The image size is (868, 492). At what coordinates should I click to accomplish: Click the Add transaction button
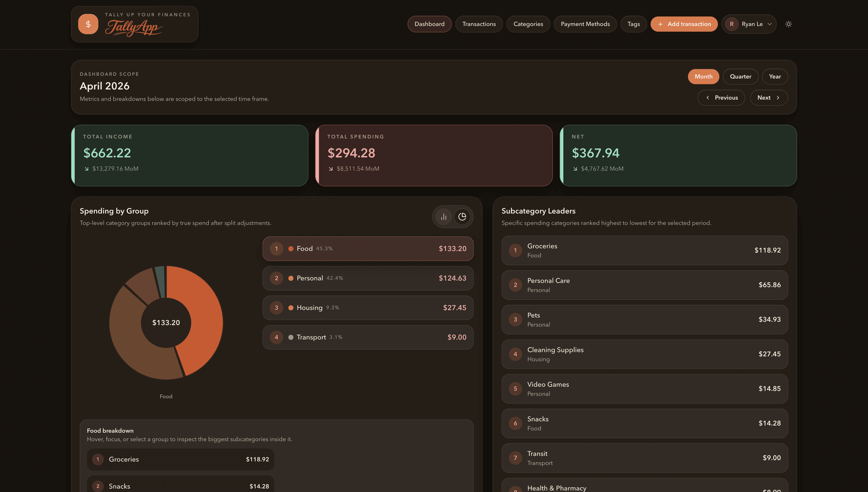click(684, 24)
